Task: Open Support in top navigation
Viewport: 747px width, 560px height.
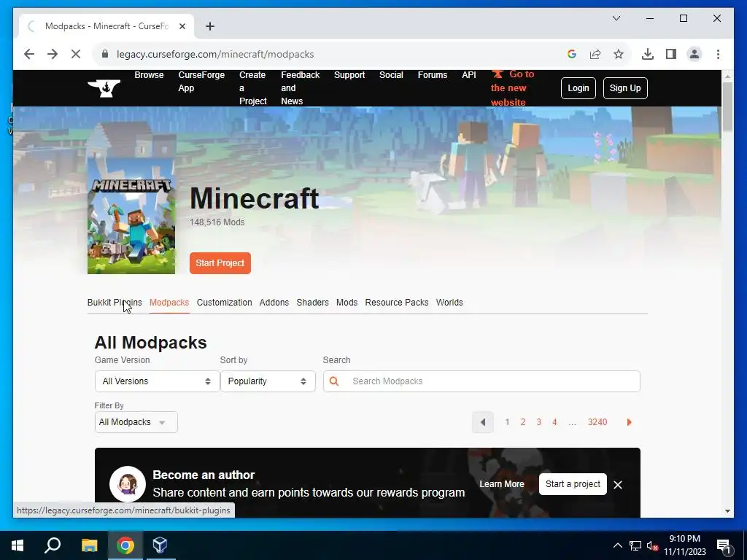Action: [349, 75]
